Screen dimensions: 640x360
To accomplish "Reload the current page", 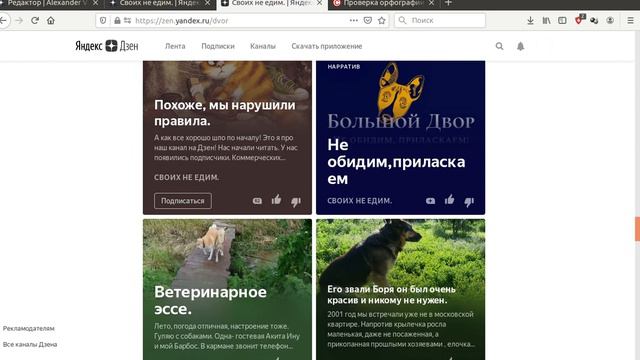I will coord(35,20).
